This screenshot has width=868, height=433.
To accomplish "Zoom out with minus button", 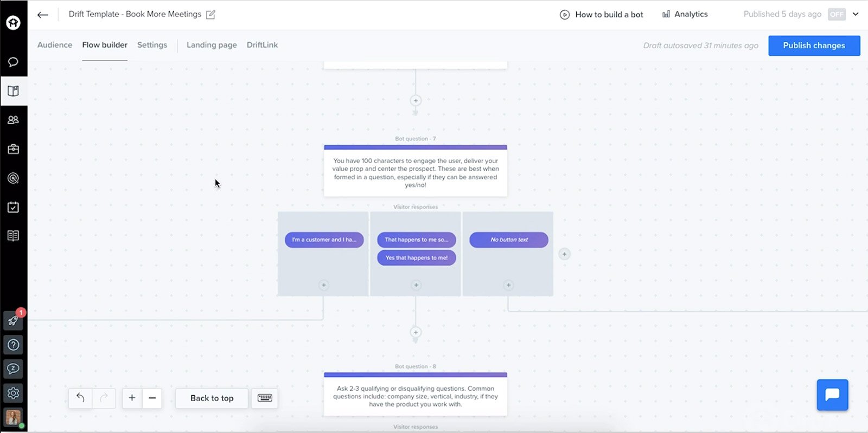I will 152,398.
